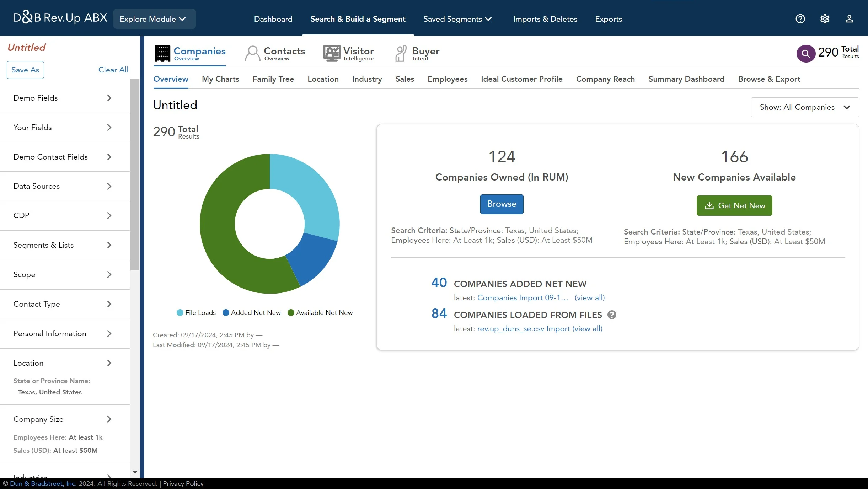Click the download icon in Get Net New
Image resolution: width=868 pixels, height=489 pixels.
tap(709, 205)
